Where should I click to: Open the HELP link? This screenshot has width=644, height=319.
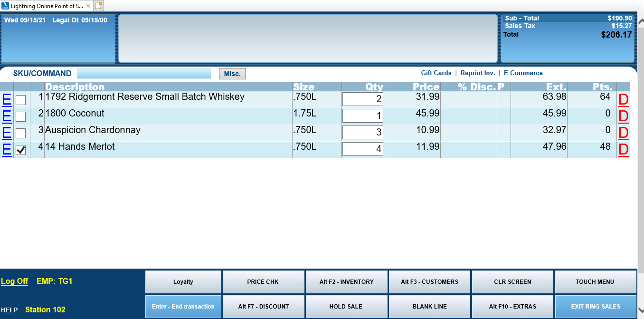pos(9,310)
